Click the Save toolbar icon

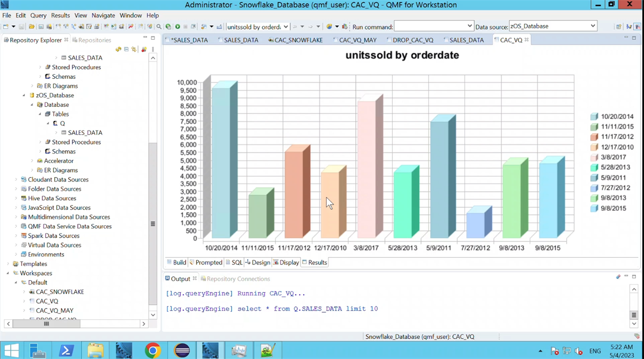21,27
